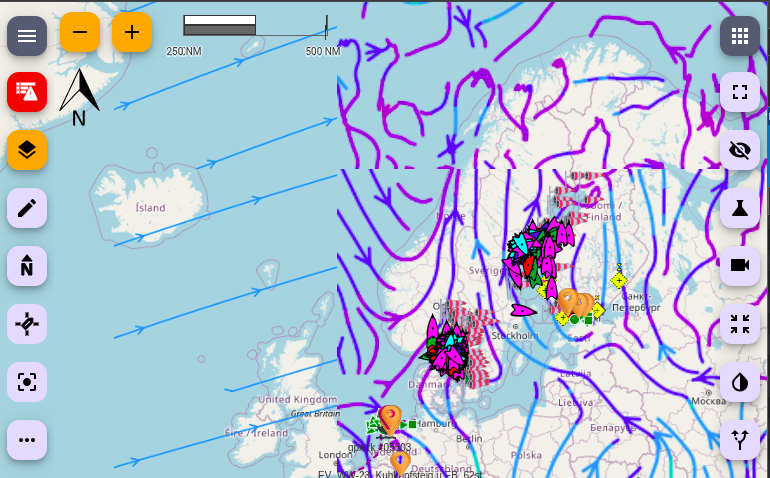The height and width of the screenshot is (478, 770).
Task: Click the Polska country label
Action: tap(526, 455)
